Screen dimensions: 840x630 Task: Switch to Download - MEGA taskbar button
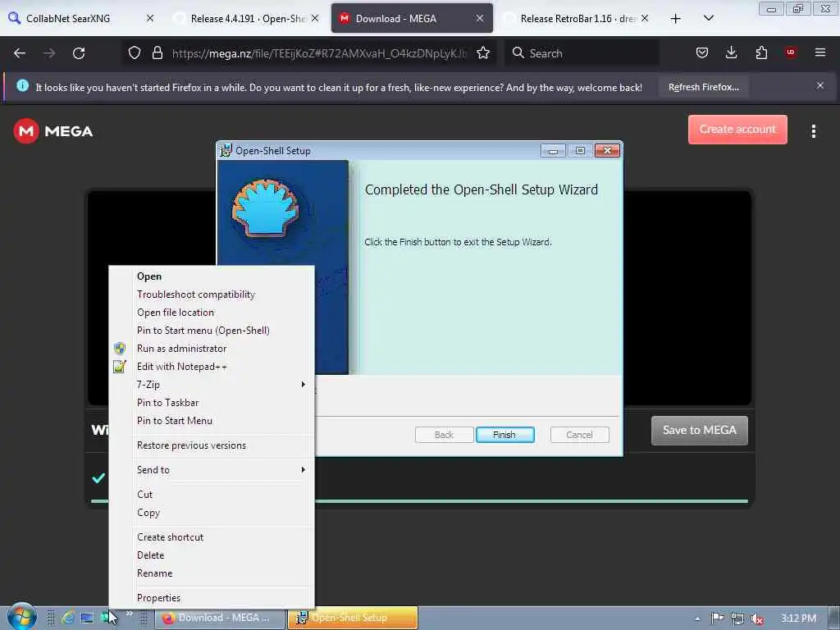[x=220, y=618]
